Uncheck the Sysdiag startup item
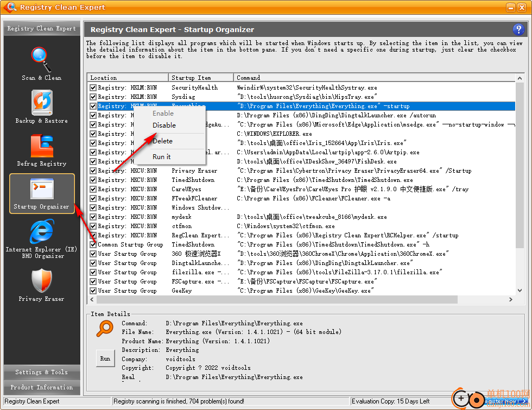This screenshot has height=410, width=532. (x=93, y=97)
